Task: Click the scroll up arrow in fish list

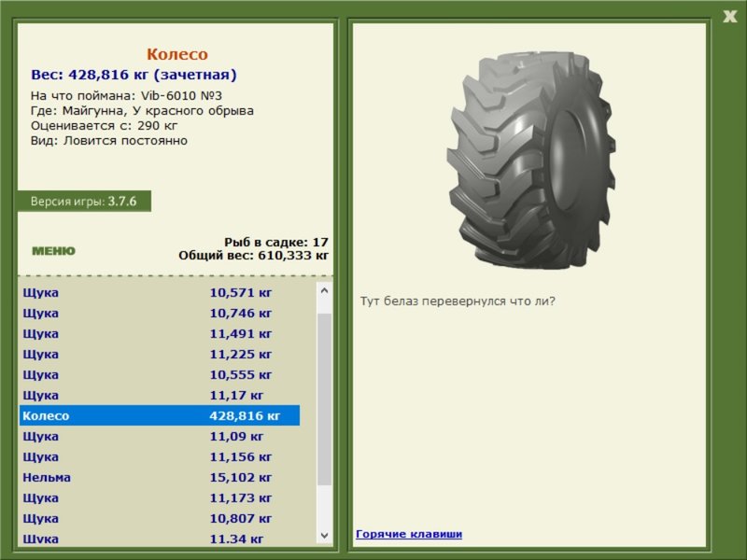Action: pyautogui.click(x=324, y=290)
